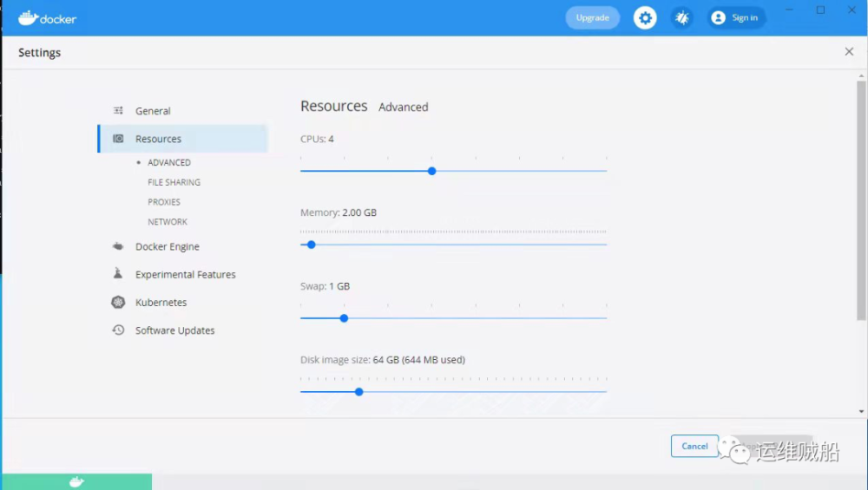Image resolution: width=868 pixels, height=490 pixels.
Task: Click the Docker whale logo in header
Action: (29, 17)
